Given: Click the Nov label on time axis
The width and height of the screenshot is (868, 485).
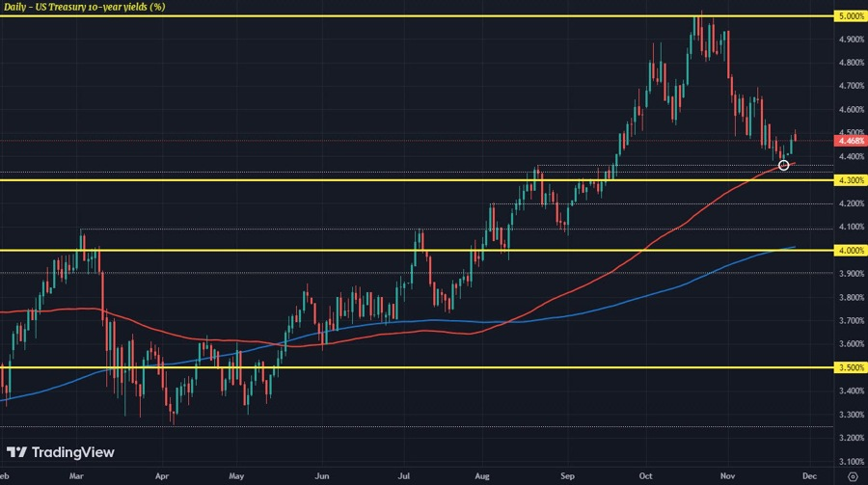Looking at the screenshot, I should (x=728, y=475).
